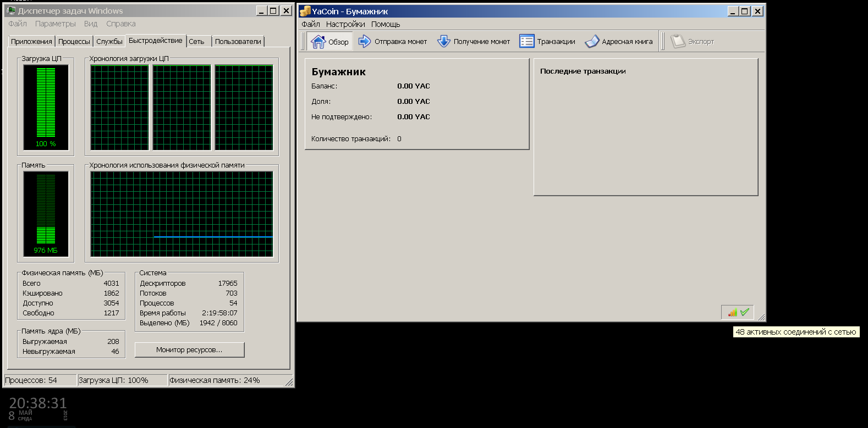Open the Вид menu in Task Manager

coord(91,24)
